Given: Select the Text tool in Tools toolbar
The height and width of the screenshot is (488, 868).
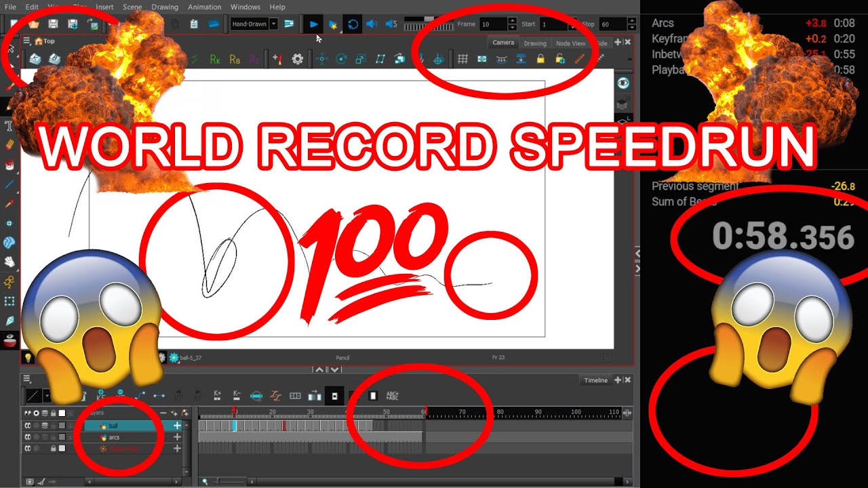Looking at the screenshot, I should coord(9,126).
